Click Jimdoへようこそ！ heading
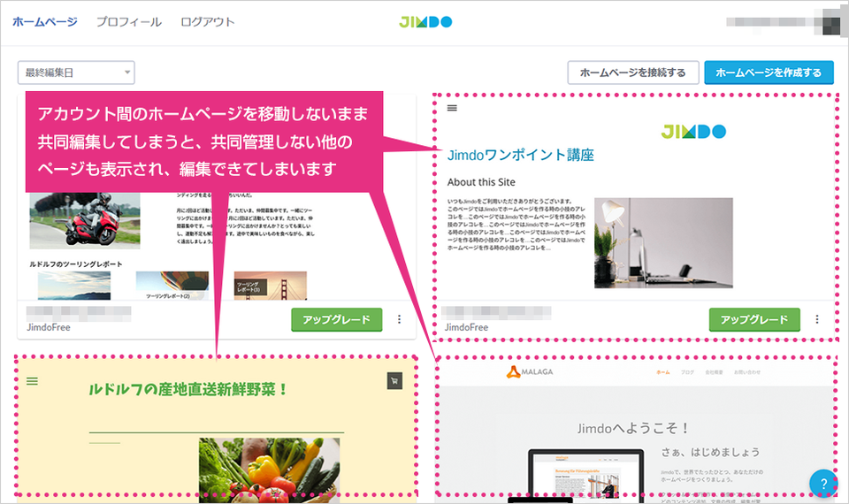 click(633, 428)
